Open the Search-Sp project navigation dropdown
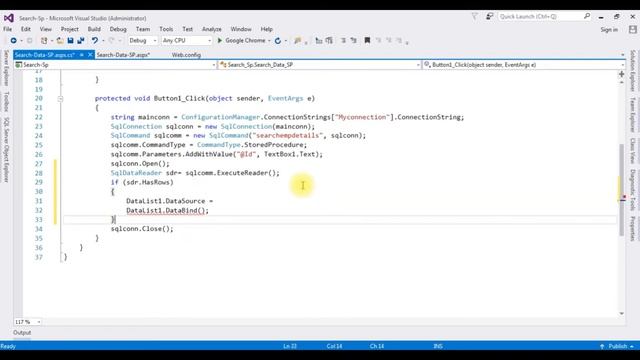Screen dimensions: 640x360 tap(115, 65)
